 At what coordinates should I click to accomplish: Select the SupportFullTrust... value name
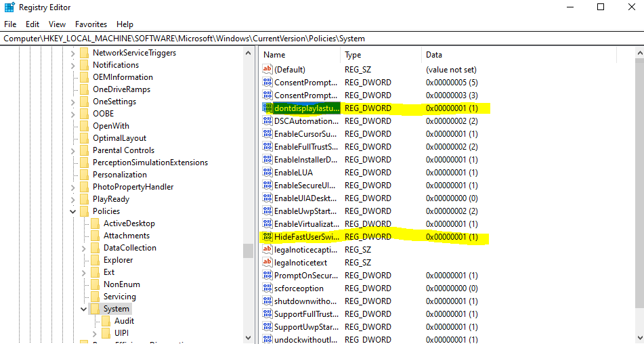click(306, 314)
